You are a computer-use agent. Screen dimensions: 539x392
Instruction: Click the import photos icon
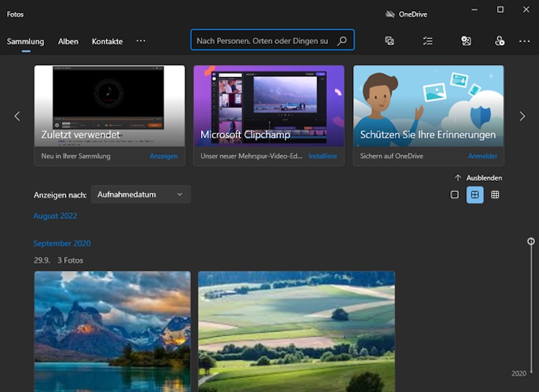[x=466, y=41]
